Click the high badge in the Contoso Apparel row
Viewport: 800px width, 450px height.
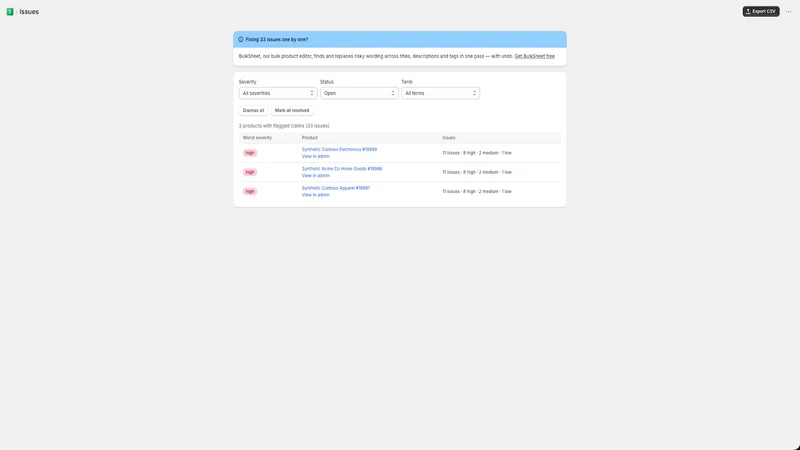[250, 191]
